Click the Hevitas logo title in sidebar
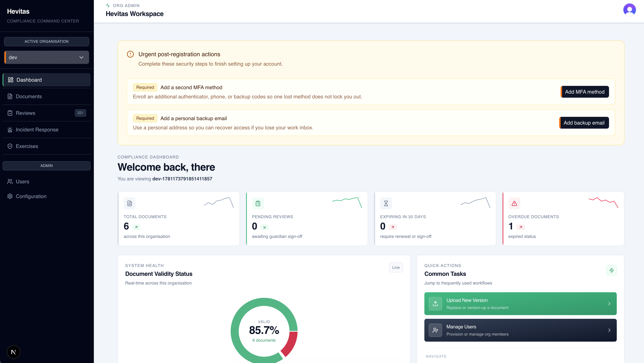This screenshot has width=644, height=363. [x=18, y=11]
